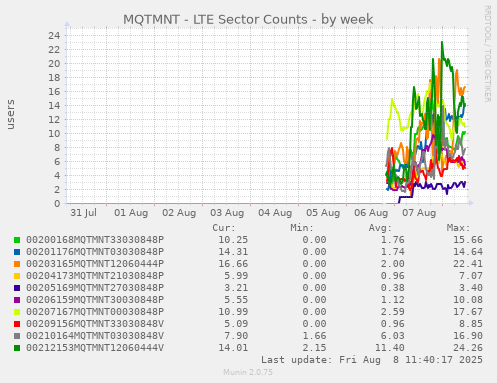
Task: Click the Max value 17.67
Action: 468,312
